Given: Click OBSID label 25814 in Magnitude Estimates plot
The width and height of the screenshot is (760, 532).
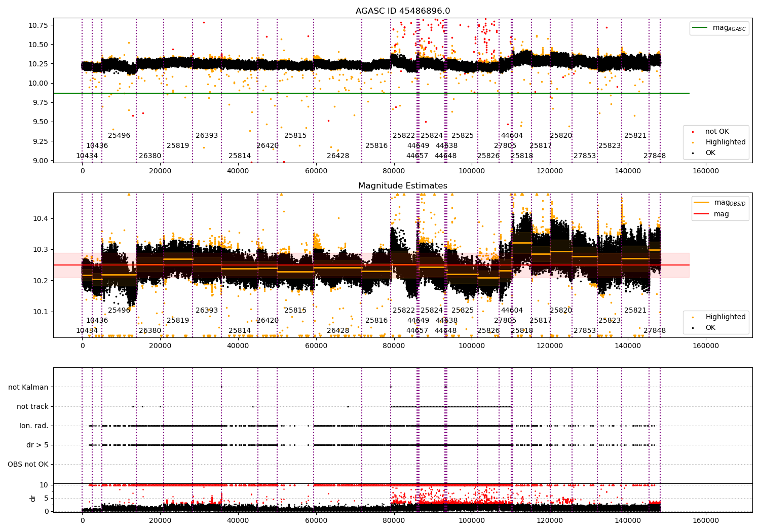Looking at the screenshot, I should pyautogui.click(x=240, y=331).
